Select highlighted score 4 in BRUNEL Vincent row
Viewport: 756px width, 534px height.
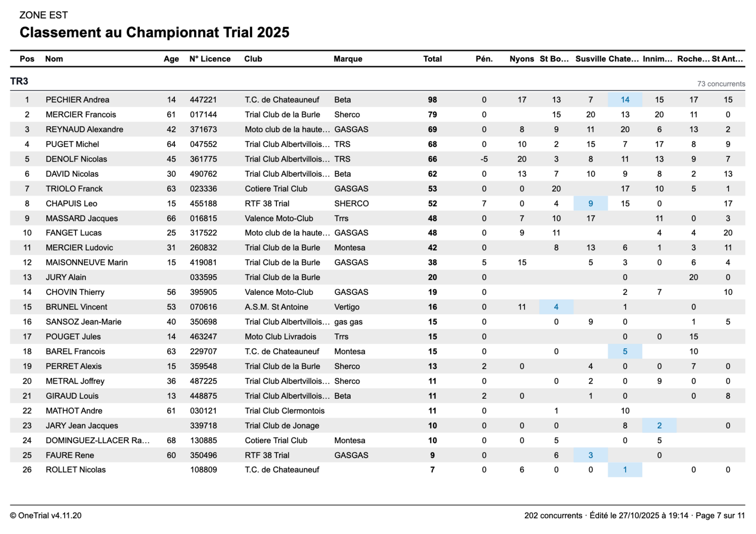tap(556, 307)
